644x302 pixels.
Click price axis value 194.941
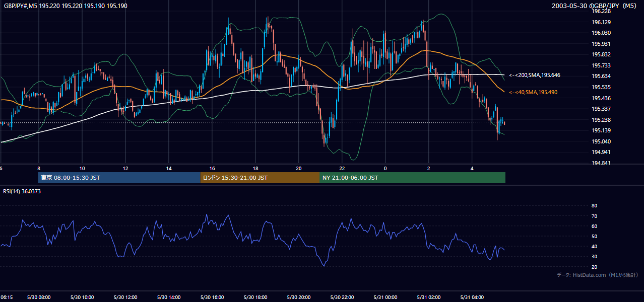pos(602,152)
